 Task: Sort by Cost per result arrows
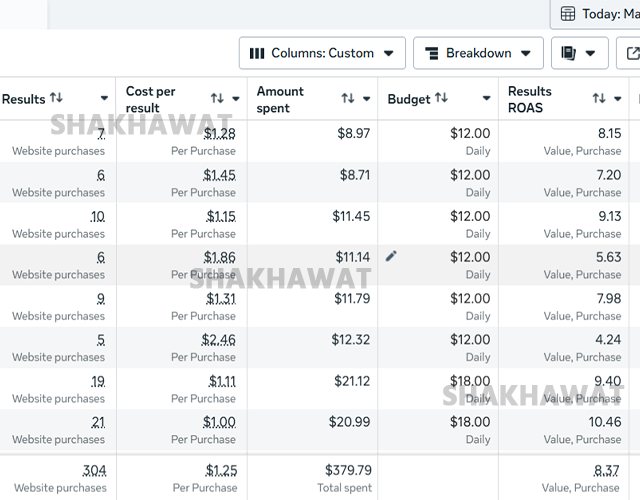[217, 98]
